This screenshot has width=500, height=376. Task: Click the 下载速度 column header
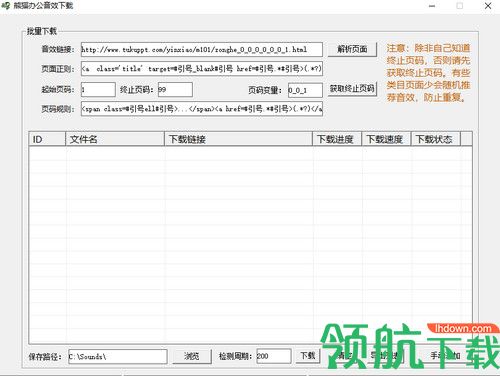(x=387, y=139)
